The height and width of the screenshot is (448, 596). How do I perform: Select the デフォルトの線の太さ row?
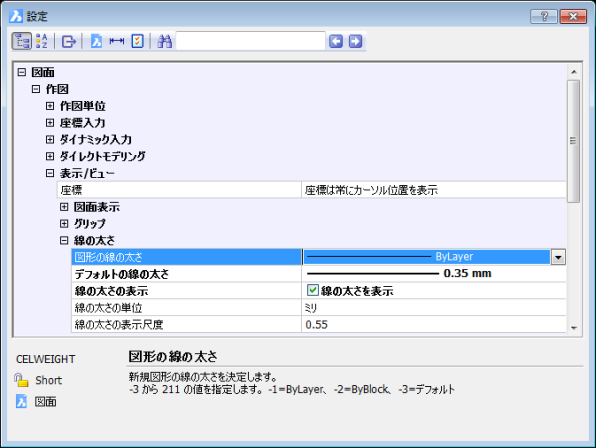[319, 274]
